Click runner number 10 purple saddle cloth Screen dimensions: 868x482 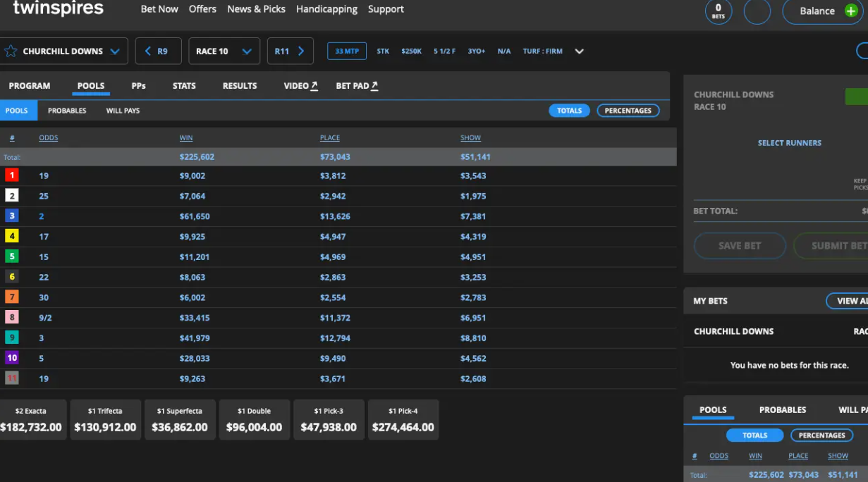tap(12, 358)
